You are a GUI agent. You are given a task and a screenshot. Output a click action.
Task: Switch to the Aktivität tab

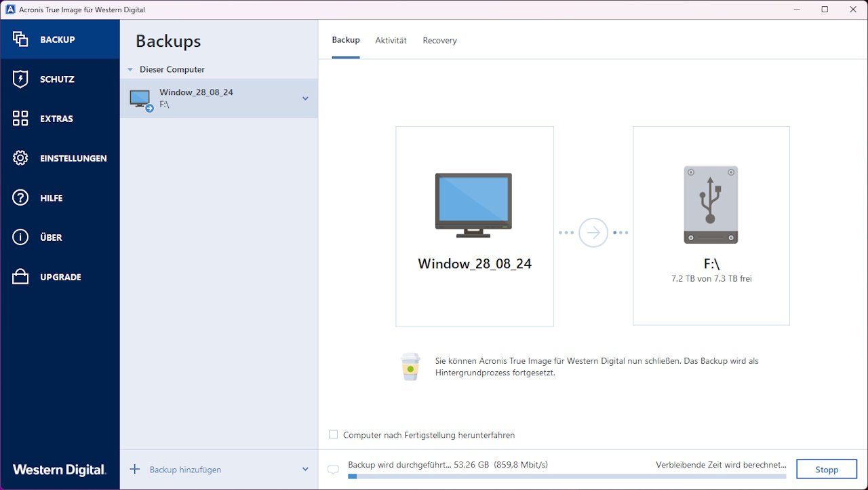click(391, 40)
